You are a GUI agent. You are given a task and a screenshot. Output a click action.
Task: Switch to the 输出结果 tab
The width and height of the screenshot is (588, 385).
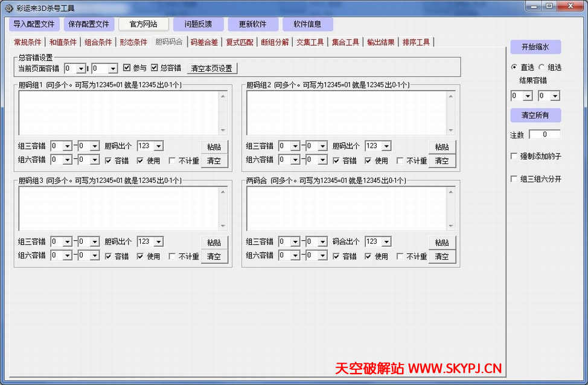[x=380, y=42]
